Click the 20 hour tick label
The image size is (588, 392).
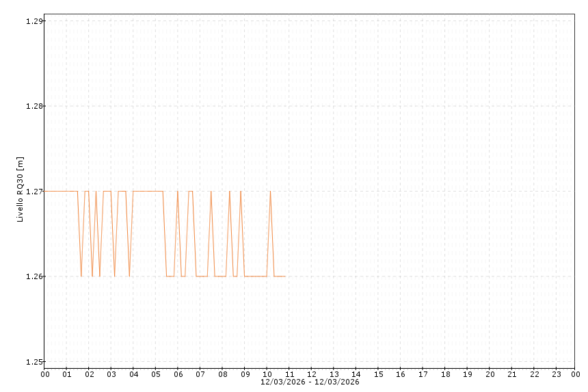(x=490, y=374)
